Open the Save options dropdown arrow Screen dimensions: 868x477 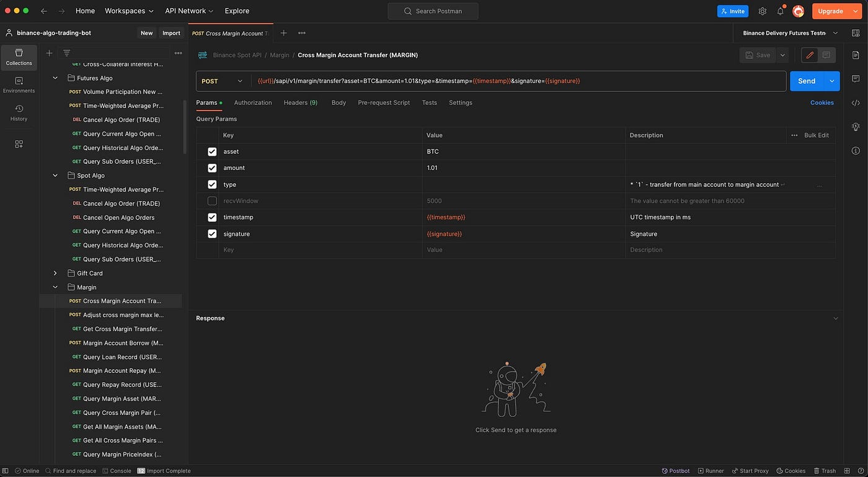(782, 55)
